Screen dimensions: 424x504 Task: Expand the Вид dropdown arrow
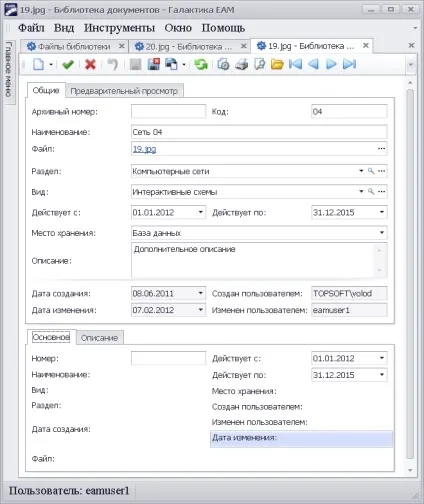click(361, 191)
